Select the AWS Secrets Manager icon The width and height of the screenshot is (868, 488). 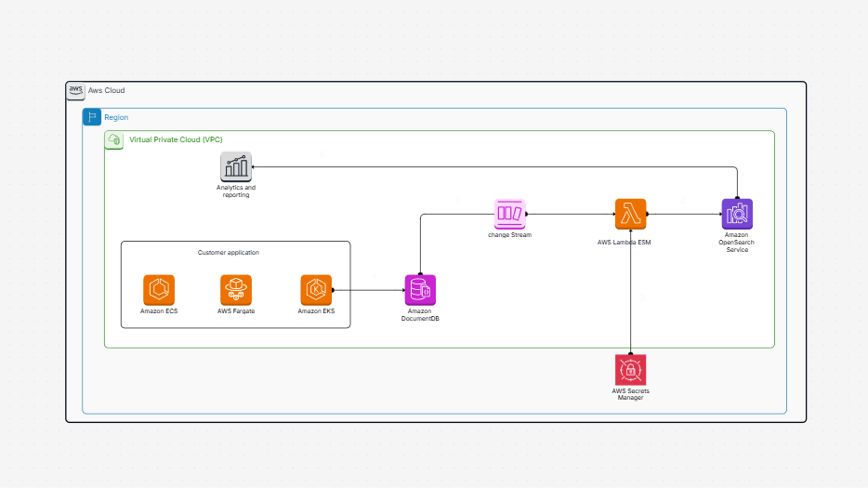click(x=630, y=370)
